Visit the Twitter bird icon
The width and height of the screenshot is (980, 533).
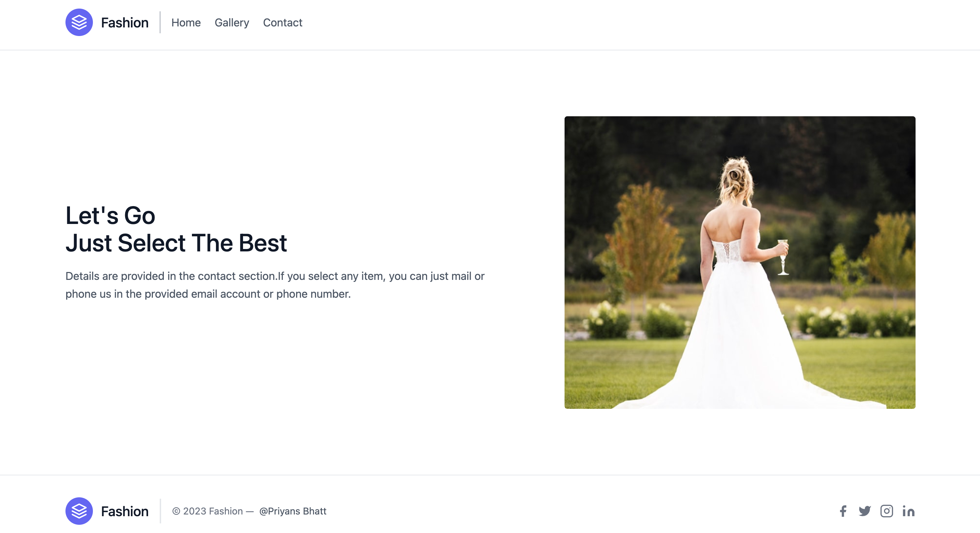pos(864,511)
